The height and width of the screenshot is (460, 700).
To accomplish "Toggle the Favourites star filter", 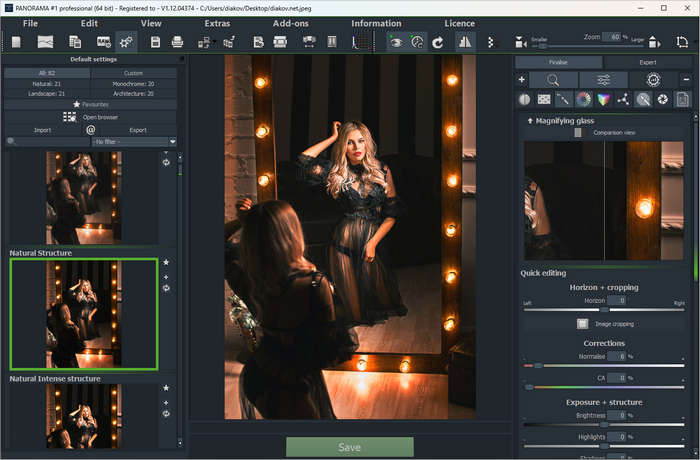I will 90,104.
